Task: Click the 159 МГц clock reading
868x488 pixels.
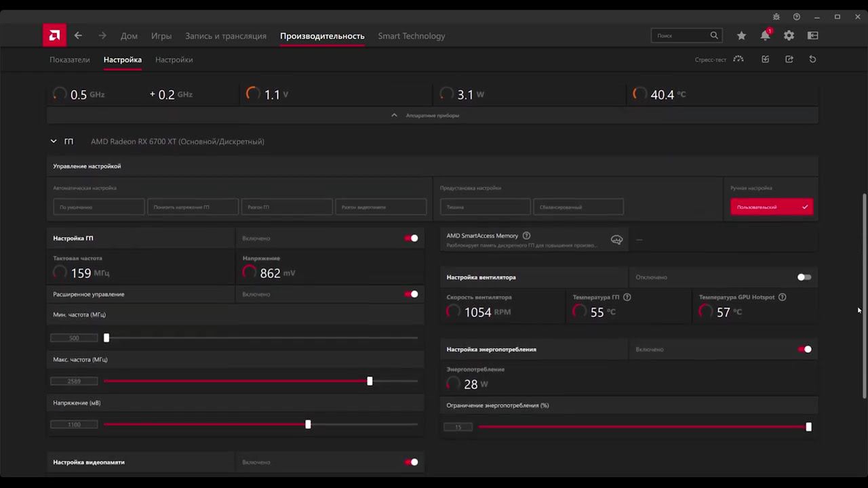Action: coord(90,273)
